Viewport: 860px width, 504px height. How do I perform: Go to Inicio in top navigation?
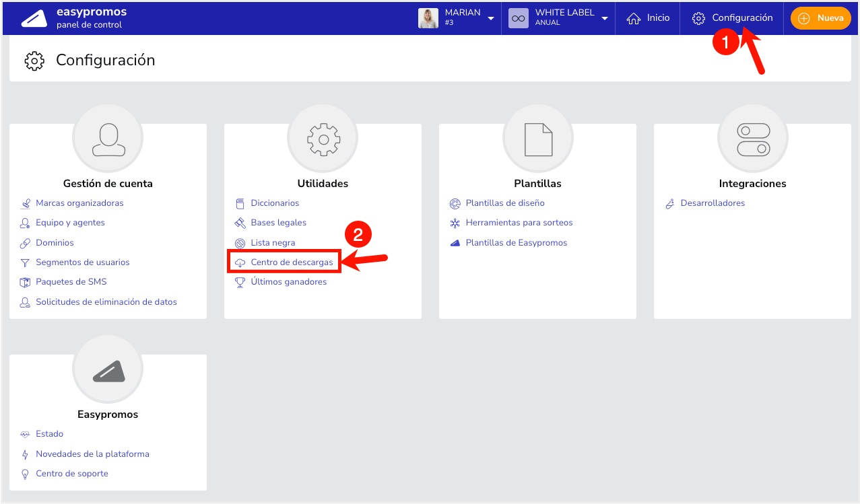648,18
